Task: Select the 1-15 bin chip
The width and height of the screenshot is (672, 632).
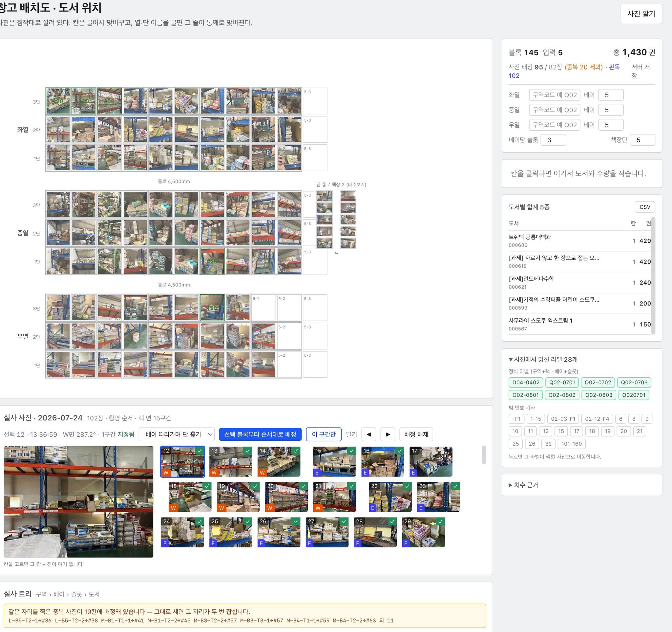Action: coord(535,419)
